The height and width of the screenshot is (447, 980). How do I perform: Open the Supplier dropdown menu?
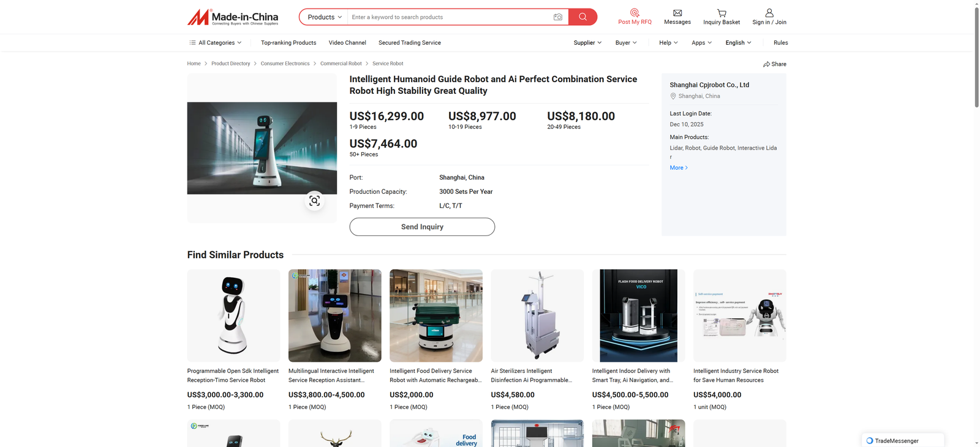(x=587, y=43)
